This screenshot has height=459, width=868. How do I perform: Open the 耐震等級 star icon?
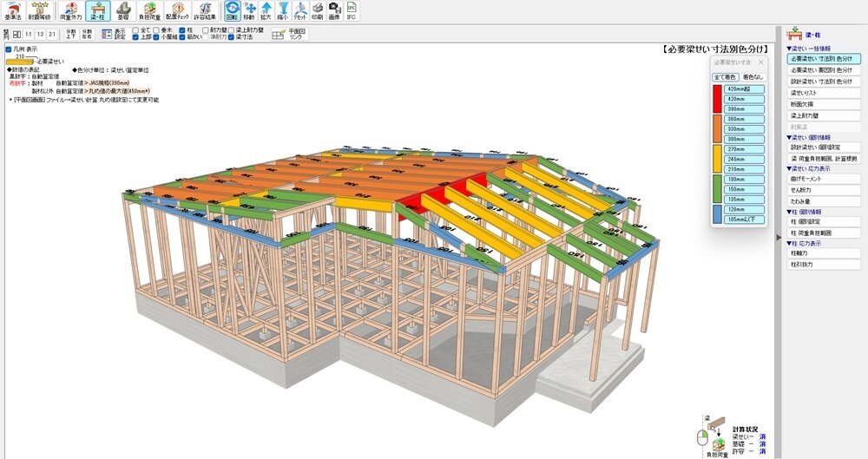(40, 10)
